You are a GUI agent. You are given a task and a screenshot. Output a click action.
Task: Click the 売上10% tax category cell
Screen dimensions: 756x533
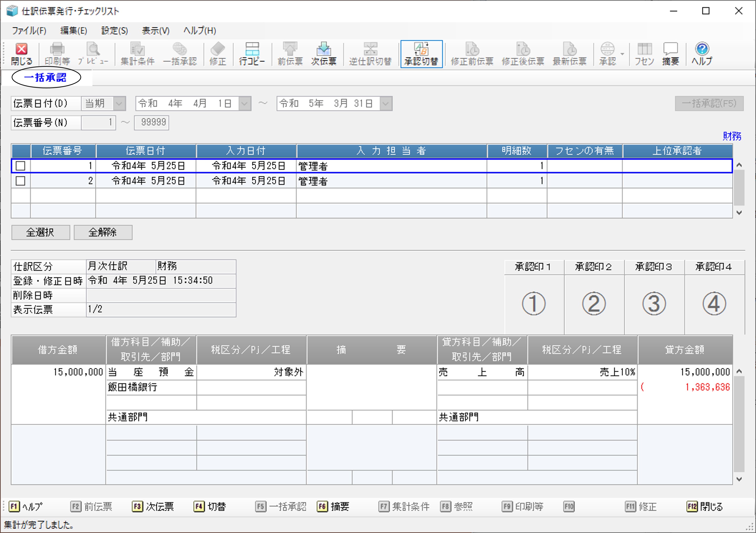[582, 372]
